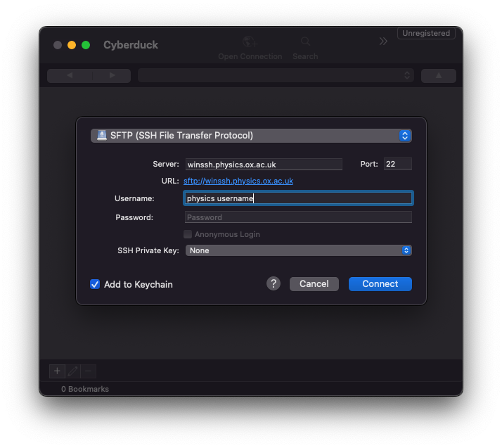Tick the Anonymous Login checkbox
This screenshot has height=448, width=502.
tap(188, 234)
